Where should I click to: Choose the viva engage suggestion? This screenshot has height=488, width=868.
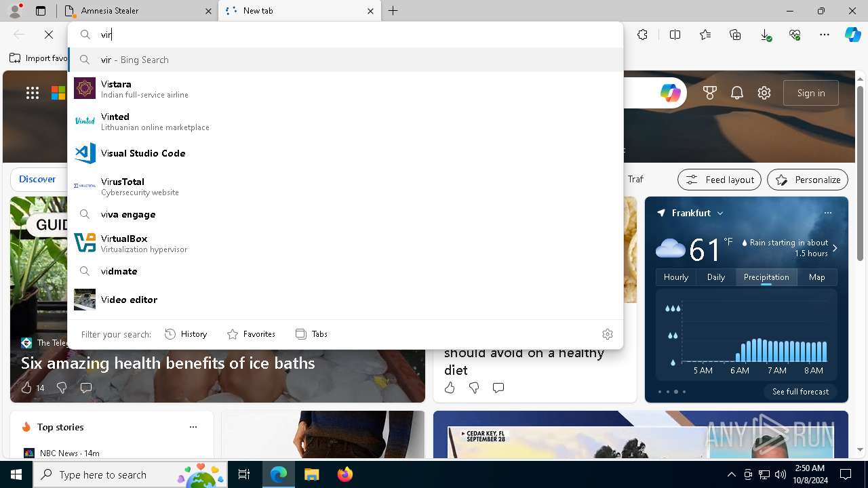[x=346, y=214]
